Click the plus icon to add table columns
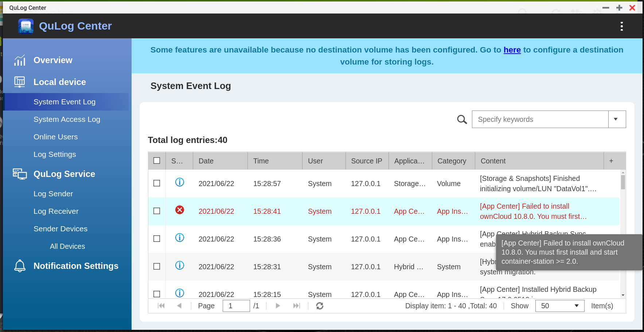This screenshot has height=332, width=644. click(x=611, y=161)
